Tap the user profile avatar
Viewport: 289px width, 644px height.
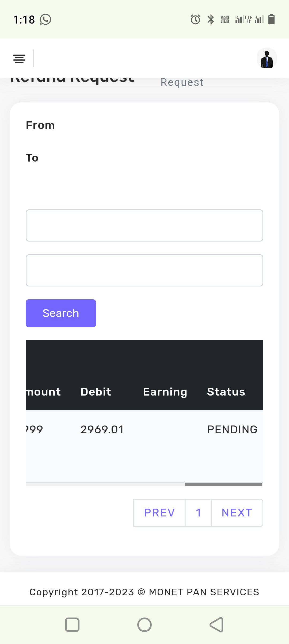click(267, 59)
